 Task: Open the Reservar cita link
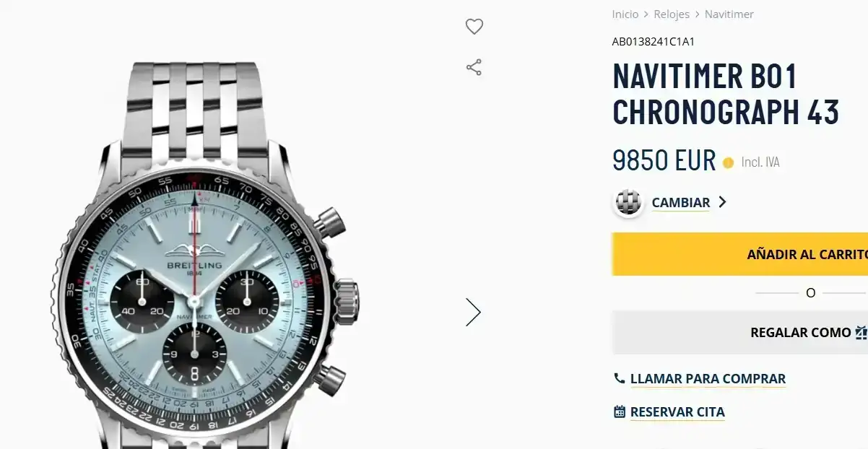point(677,412)
